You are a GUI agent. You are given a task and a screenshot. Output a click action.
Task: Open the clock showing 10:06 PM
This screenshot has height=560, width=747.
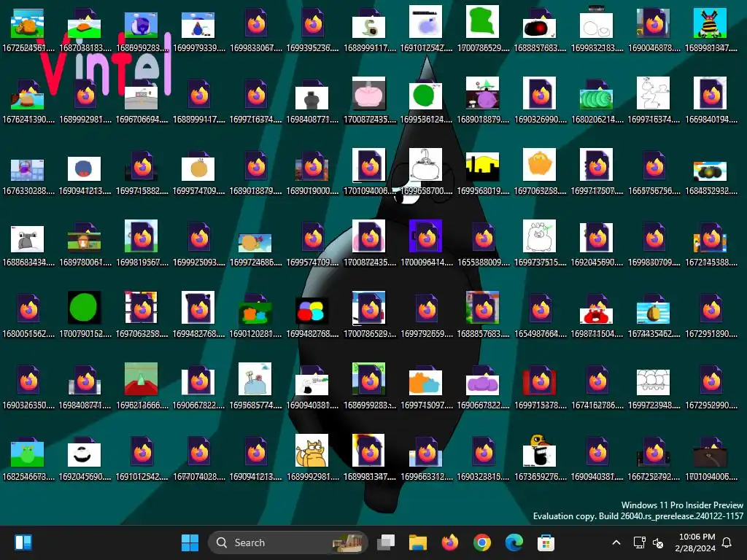(x=695, y=542)
